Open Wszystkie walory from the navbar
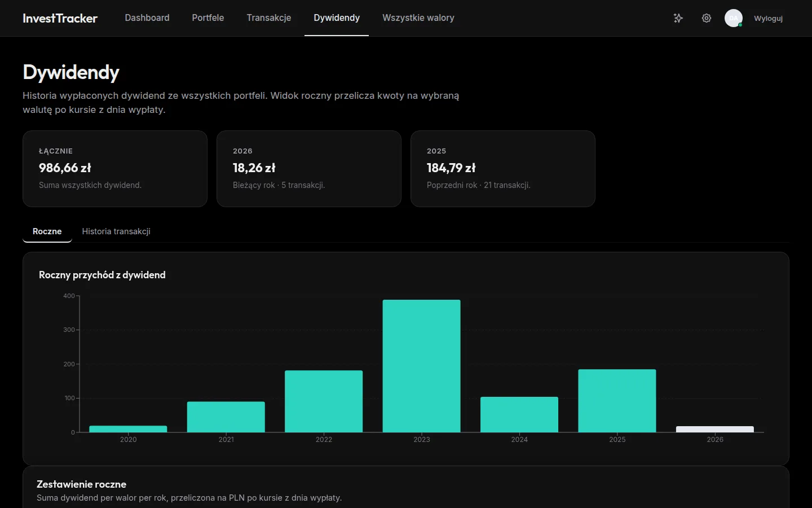812x508 pixels. point(418,18)
